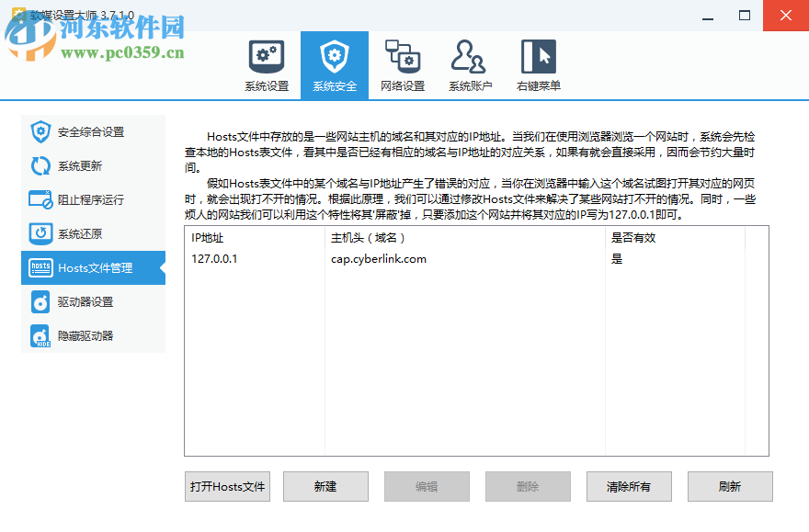Click the 隐藏驱动器 hidden-drive icon
Screen dimensions: 809x532
(x=40, y=335)
